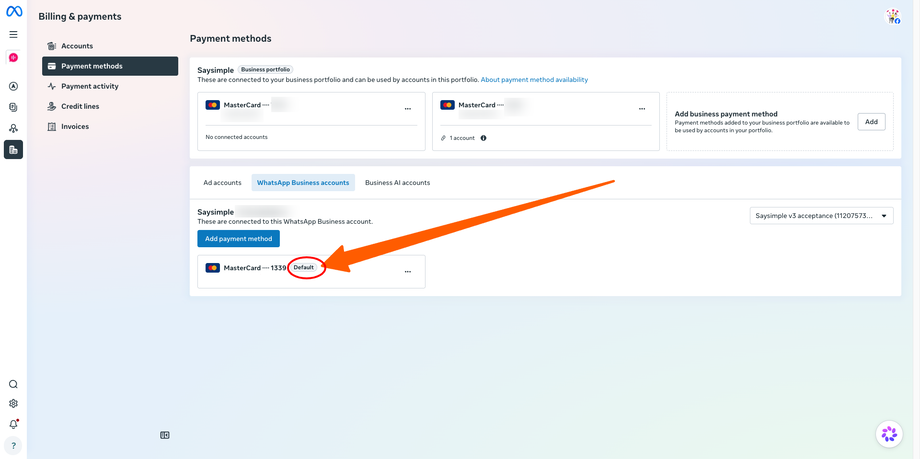The width and height of the screenshot is (920, 459).
Task: Open the people icon in left rail
Action: [13, 128]
